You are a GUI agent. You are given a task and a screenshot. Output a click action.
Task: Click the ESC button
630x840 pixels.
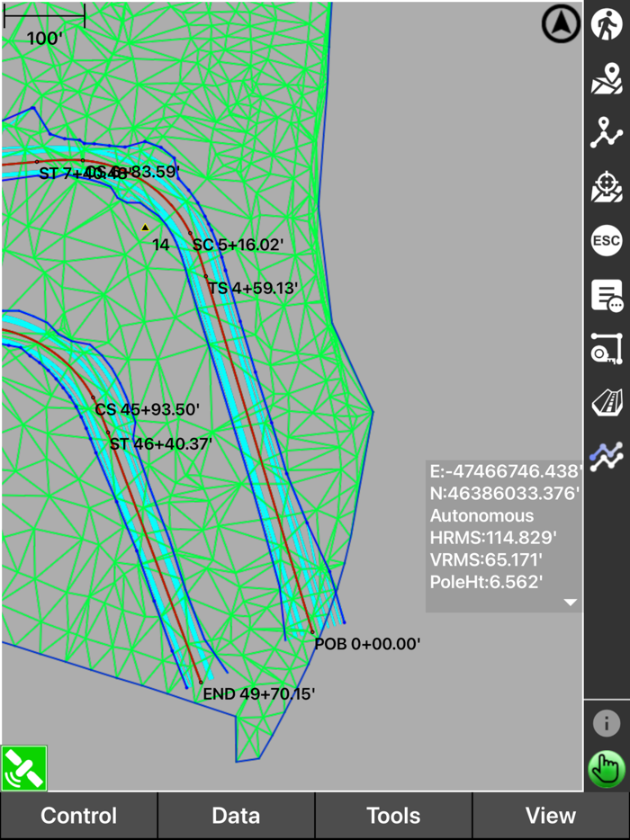coord(607,240)
